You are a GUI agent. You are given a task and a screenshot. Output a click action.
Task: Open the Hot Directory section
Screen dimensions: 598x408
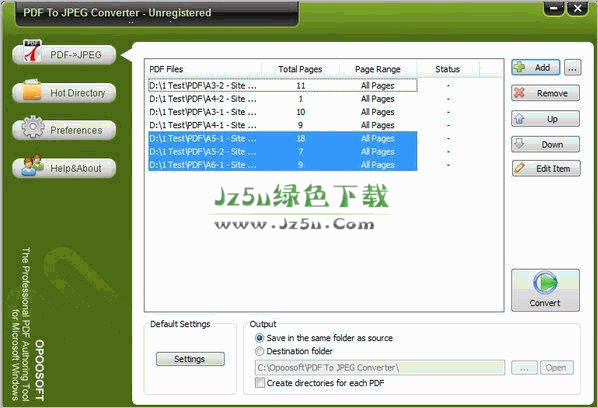click(x=64, y=93)
